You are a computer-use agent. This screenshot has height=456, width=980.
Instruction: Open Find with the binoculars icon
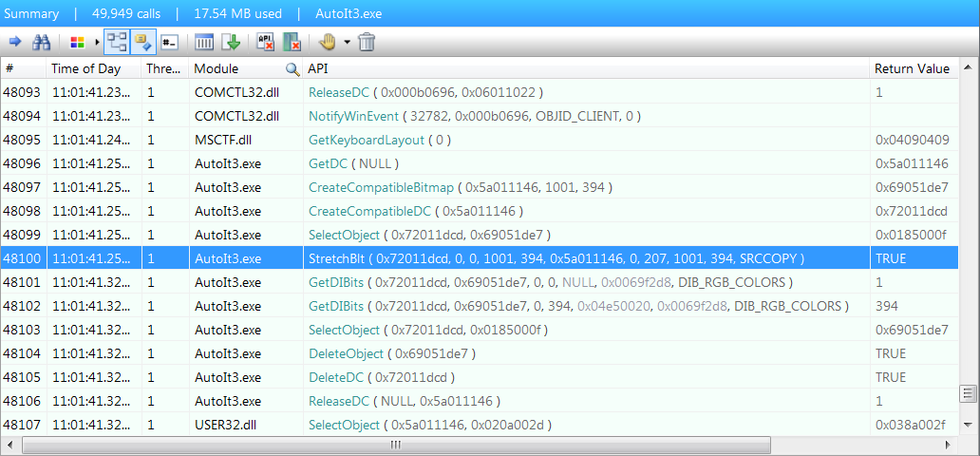(41, 42)
